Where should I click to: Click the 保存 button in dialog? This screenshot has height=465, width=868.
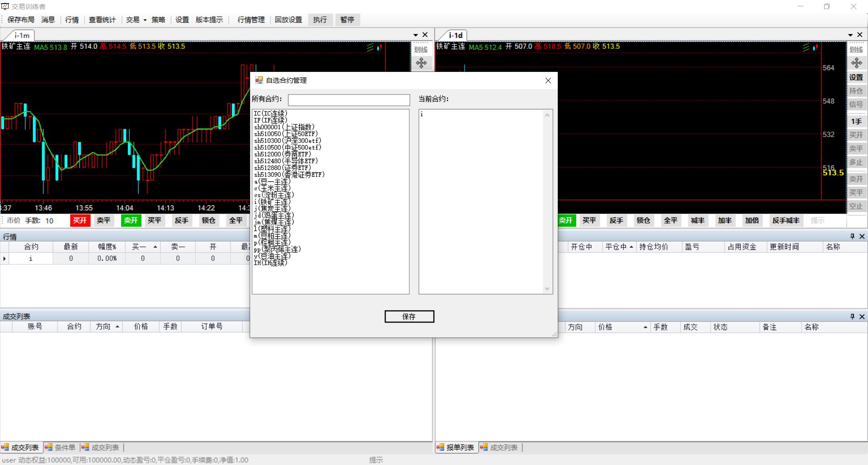(409, 317)
